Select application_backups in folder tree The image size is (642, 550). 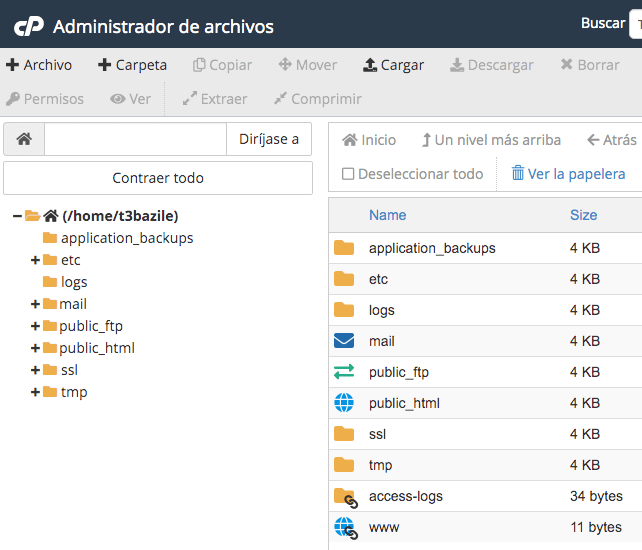click(x=127, y=238)
